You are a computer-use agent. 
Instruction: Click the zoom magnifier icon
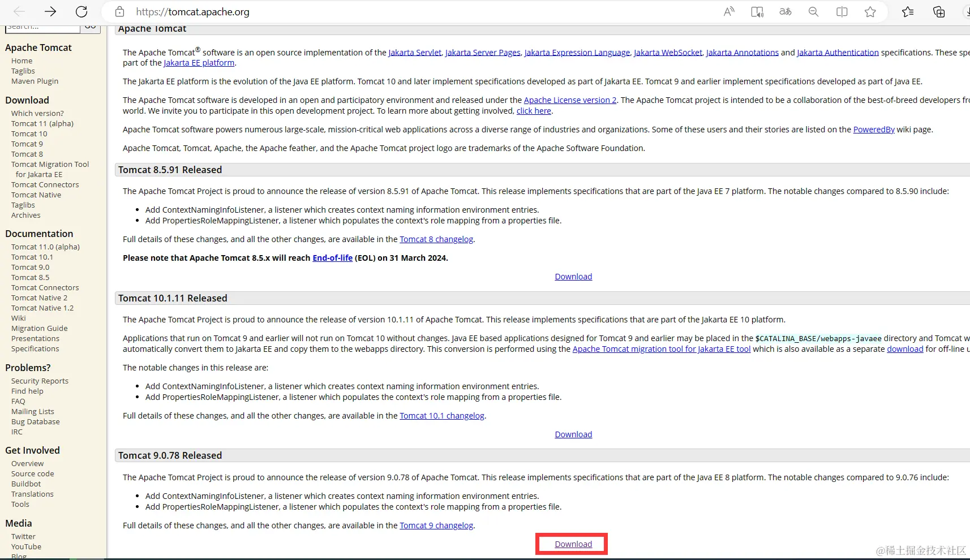click(814, 11)
